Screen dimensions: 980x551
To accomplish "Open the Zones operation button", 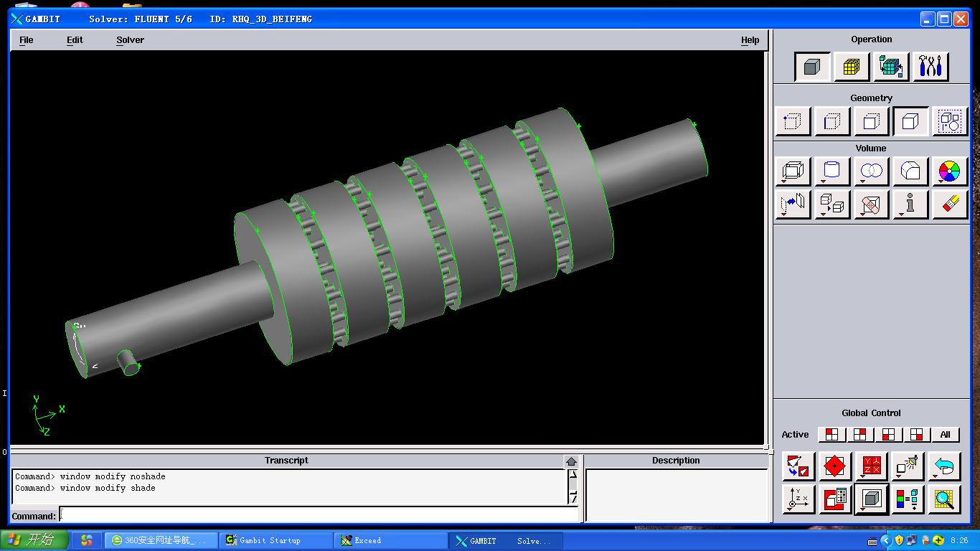I will coord(891,67).
